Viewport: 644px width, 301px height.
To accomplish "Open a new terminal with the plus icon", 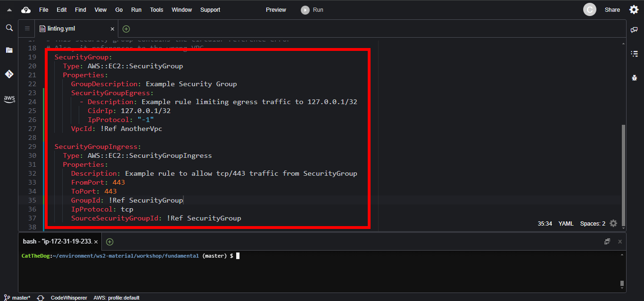I will (x=109, y=241).
